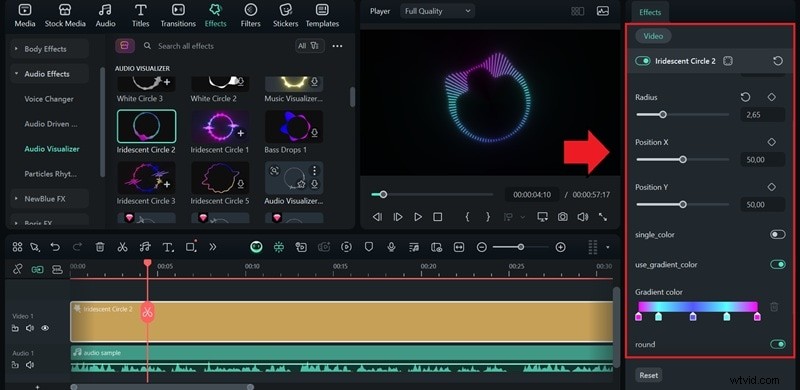Click the Reset button
800x390 pixels.
click(648, 375)
